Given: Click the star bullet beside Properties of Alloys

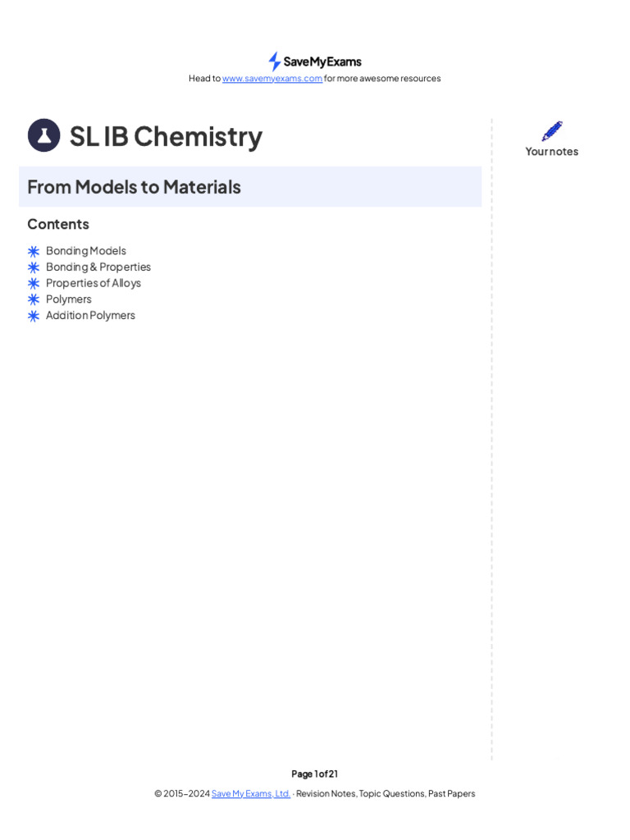Looking at the screenshot, I should coord(34,283).
